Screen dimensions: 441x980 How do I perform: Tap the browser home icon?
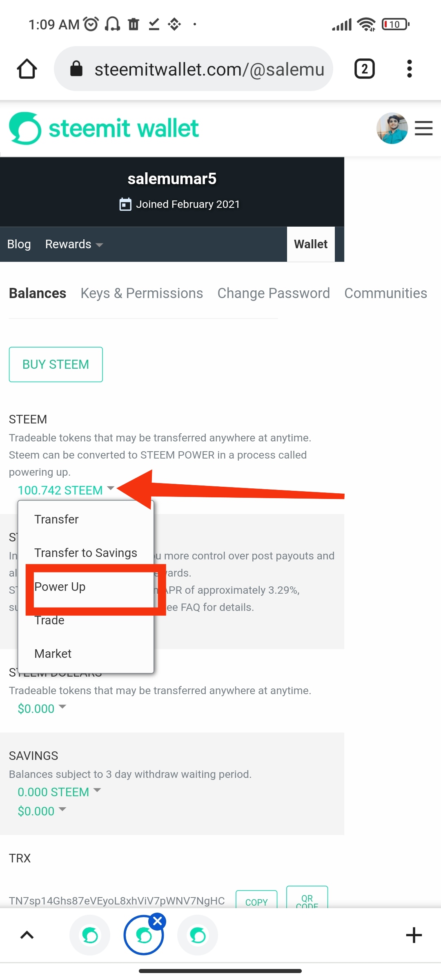(x=27, y=69)
